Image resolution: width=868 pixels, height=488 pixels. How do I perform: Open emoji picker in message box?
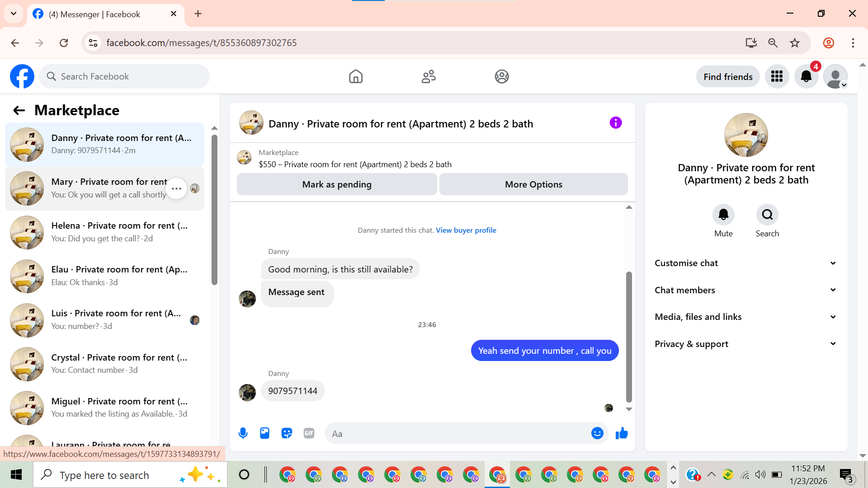[x=597, y=433]
